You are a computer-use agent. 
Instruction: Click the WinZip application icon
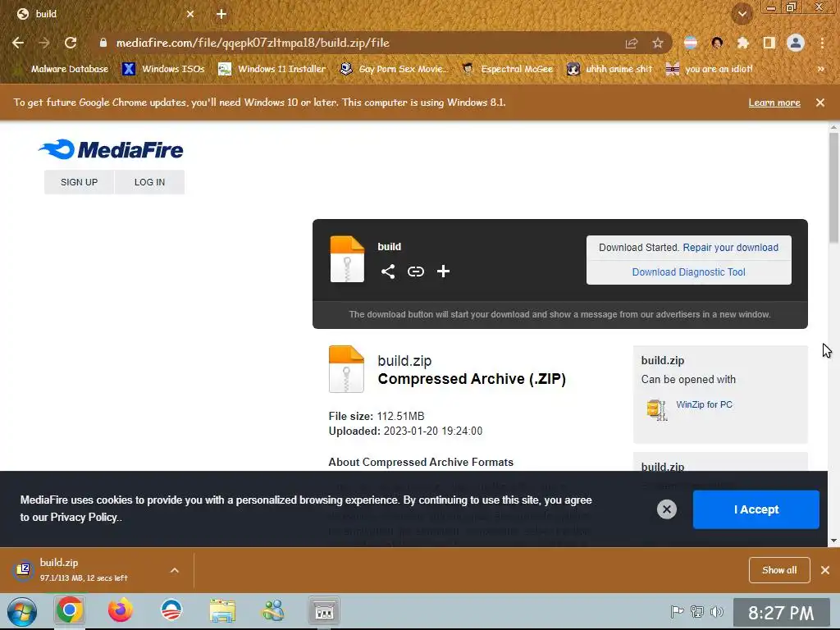(657, 410)
